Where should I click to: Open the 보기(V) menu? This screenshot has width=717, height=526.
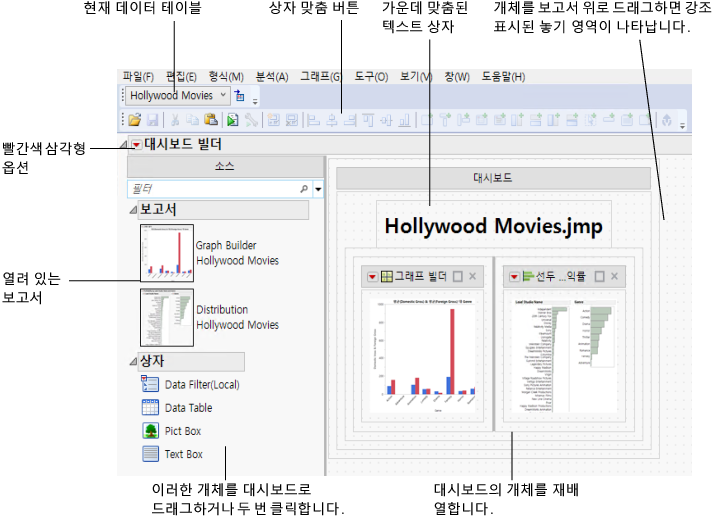(416, 76)
